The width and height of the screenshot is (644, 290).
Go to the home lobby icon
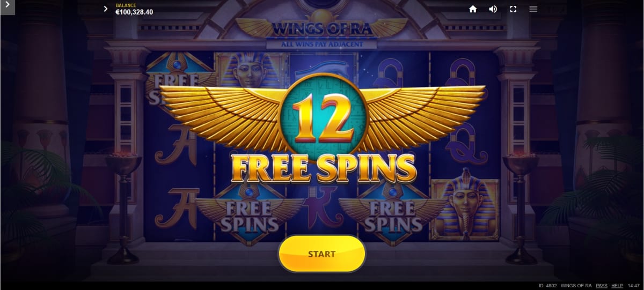point(473,9)
